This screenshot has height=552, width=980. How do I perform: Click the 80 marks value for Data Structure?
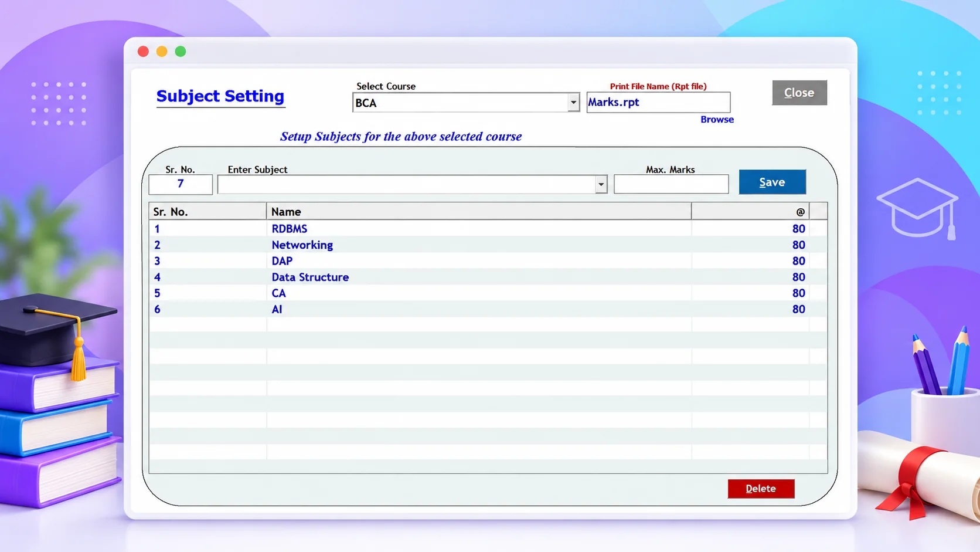[x=798, y=277]
